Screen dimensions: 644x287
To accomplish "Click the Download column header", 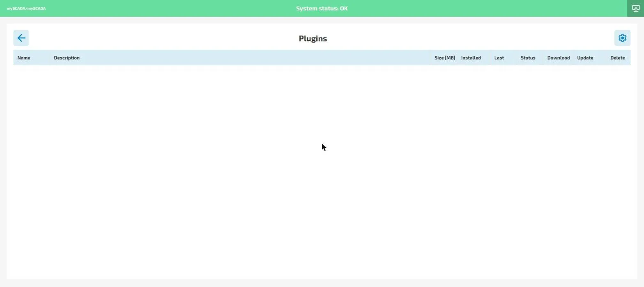I will pyautogui.click(x=559, y=58).
